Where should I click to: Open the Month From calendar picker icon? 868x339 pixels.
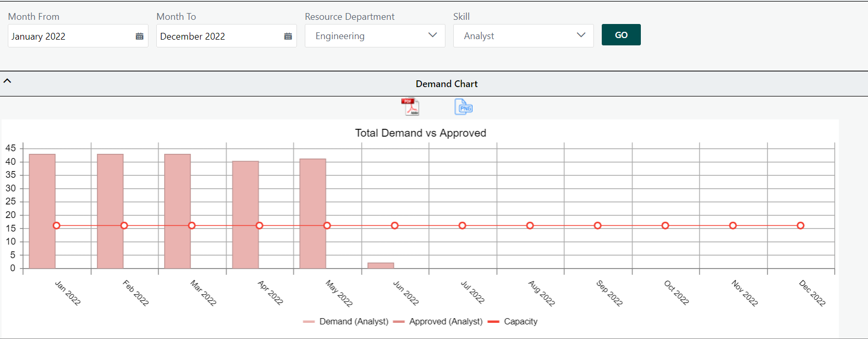140,36
